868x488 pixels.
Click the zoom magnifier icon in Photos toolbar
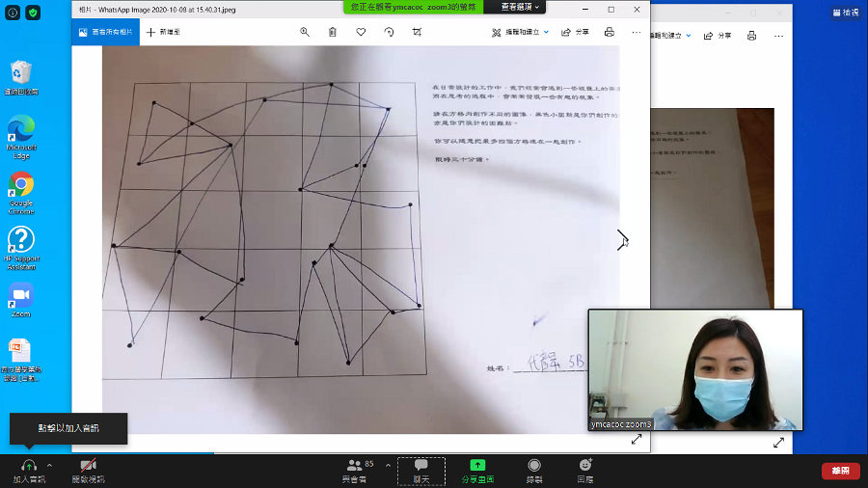305,32
